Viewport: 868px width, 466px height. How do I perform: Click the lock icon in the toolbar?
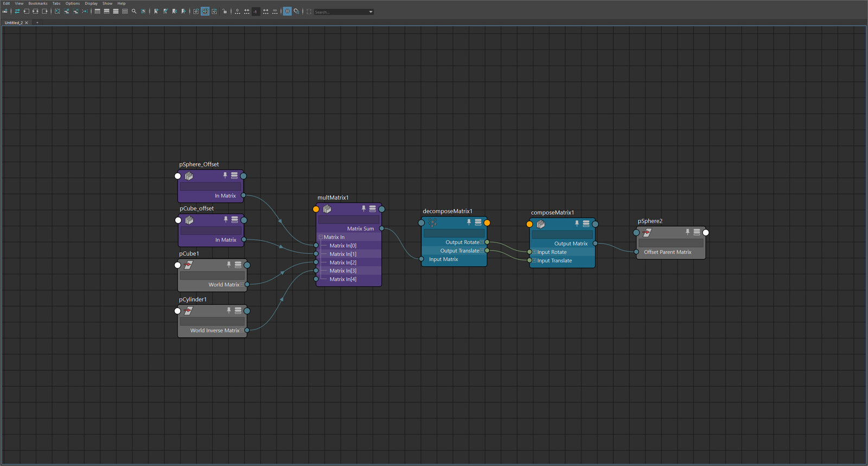coord(225,11)
